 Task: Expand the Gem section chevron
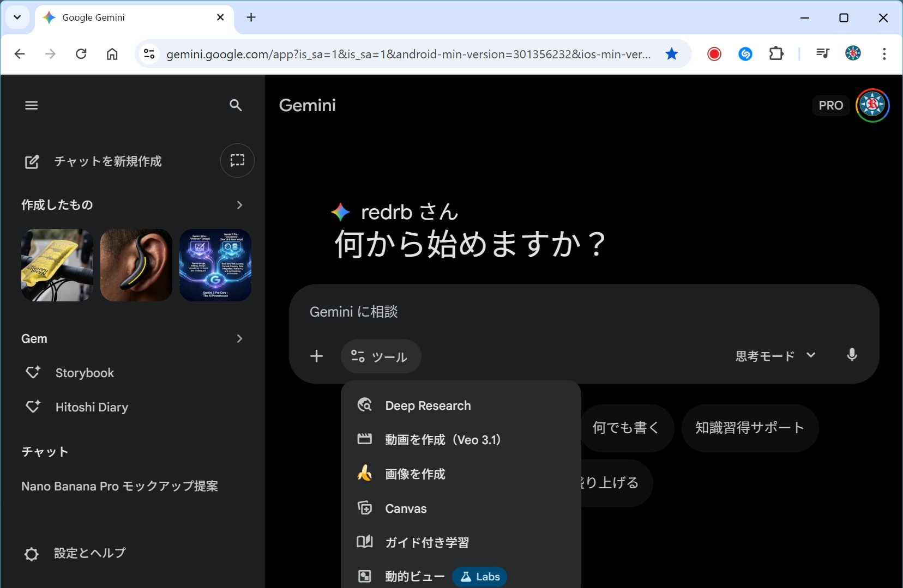(x=239, y=338)
